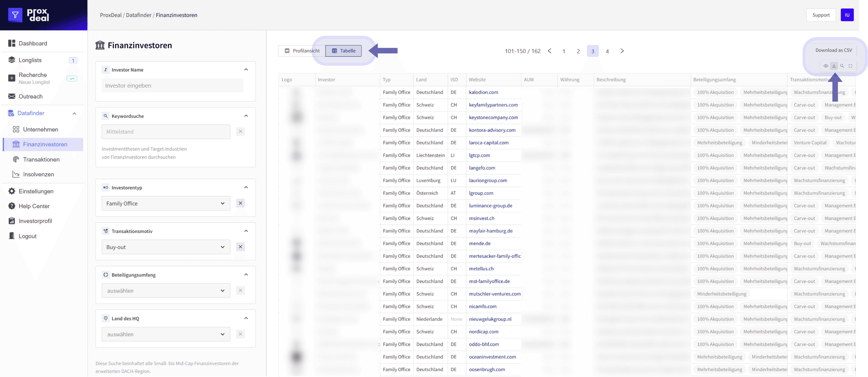Open fullscreen table view icon
Screen dimensions: 868x377
[x=850, y=66]
